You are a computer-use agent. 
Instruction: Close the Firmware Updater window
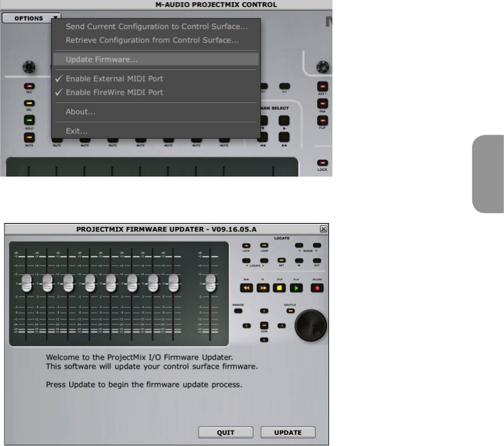point(323,229)
